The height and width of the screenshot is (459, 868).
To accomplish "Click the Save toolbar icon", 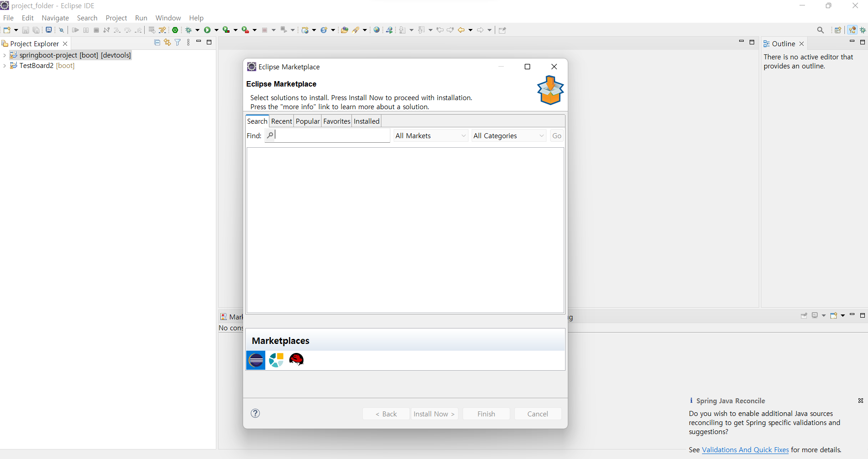I will click(x=25, y=30).
